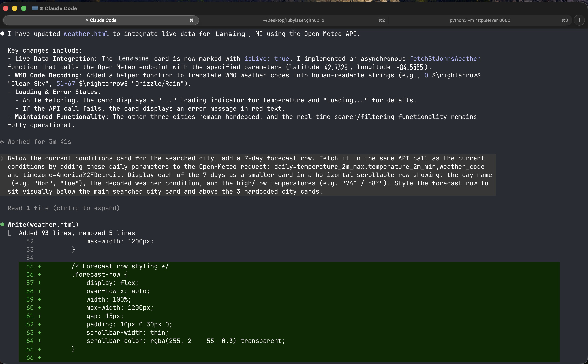Click diff line 55 forecast row comment
The image size is (588, 364).
(x=120, y=266)
